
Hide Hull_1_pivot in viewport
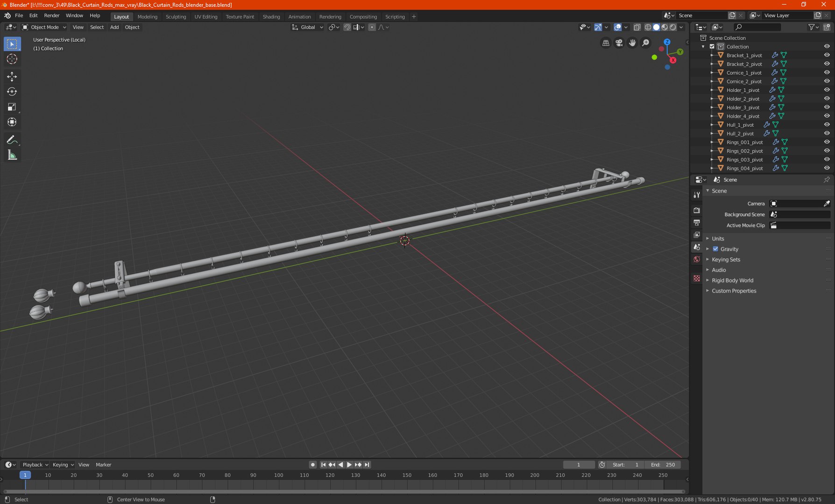click(x=827, y=125)
